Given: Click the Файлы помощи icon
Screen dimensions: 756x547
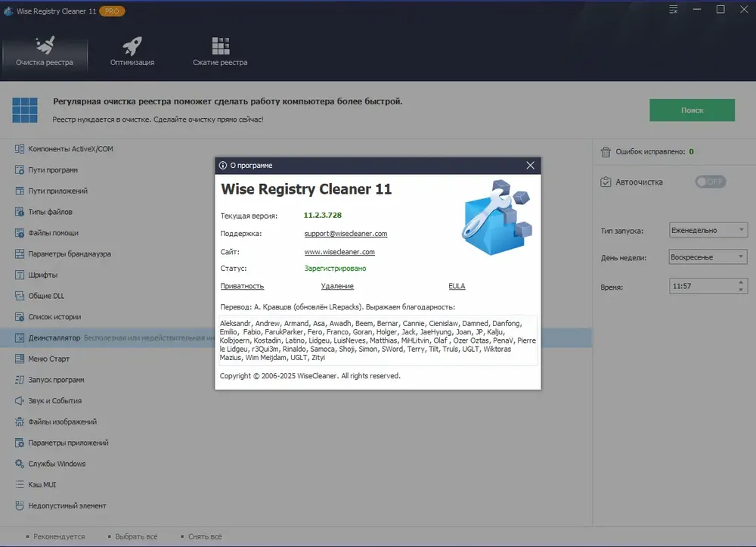Looking at the screenshot, I should [20, 233].
